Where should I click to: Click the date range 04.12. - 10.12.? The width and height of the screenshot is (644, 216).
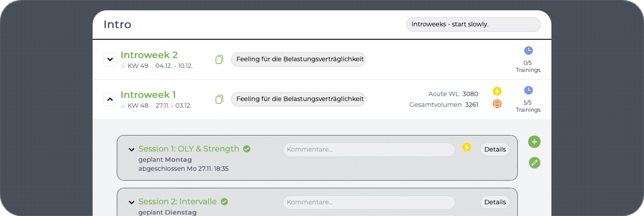174,66
